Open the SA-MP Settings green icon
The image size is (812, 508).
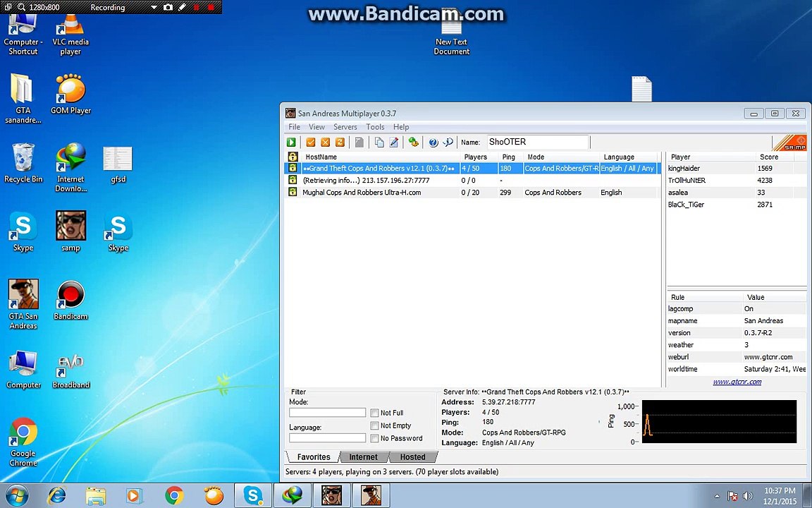[x=413, y=142]
